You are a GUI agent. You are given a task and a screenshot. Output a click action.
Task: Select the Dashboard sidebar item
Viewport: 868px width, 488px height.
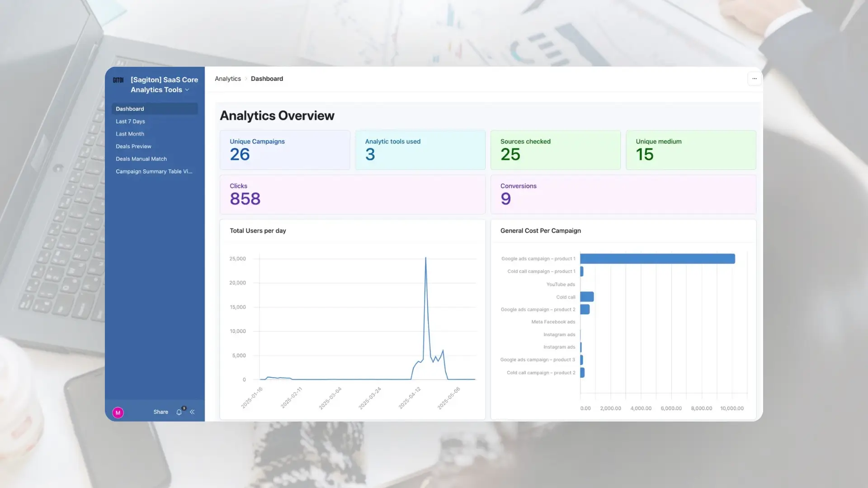pyautogui.click(x=130, y=109)
